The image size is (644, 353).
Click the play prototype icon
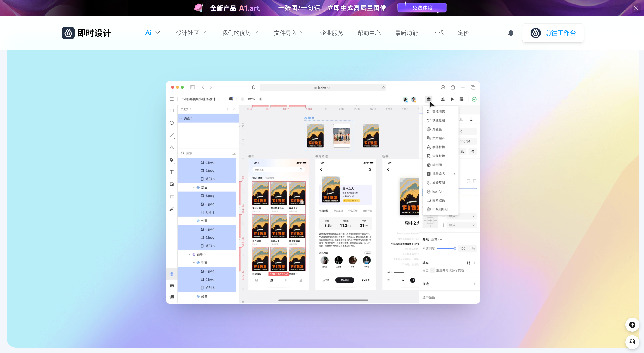pyautogui.click(x=452, y=99)
